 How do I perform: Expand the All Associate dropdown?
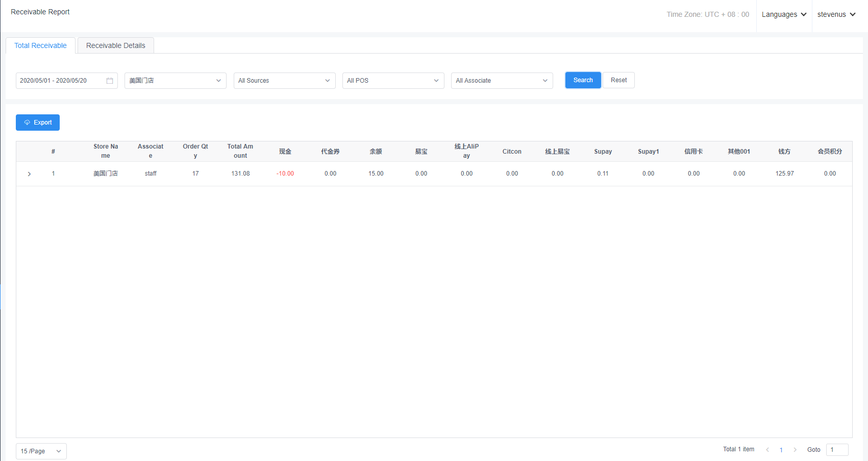(x=502, y=81)
